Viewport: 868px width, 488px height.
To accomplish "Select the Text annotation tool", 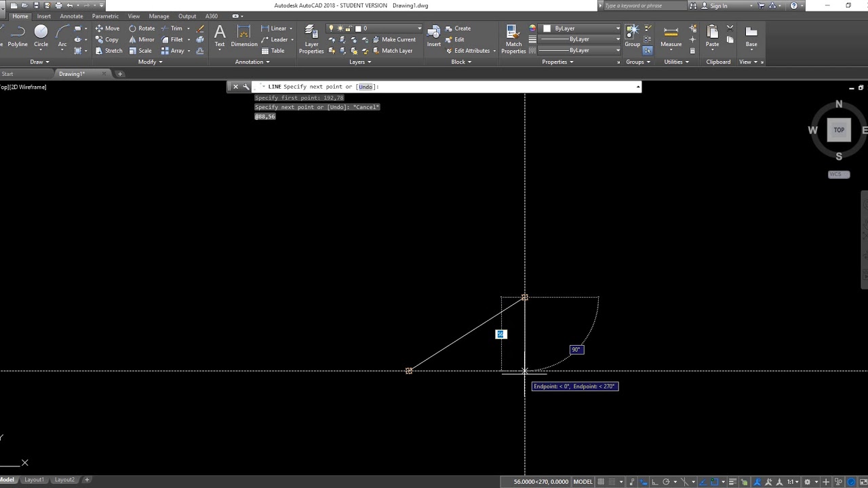I will [x=220, y=36].
